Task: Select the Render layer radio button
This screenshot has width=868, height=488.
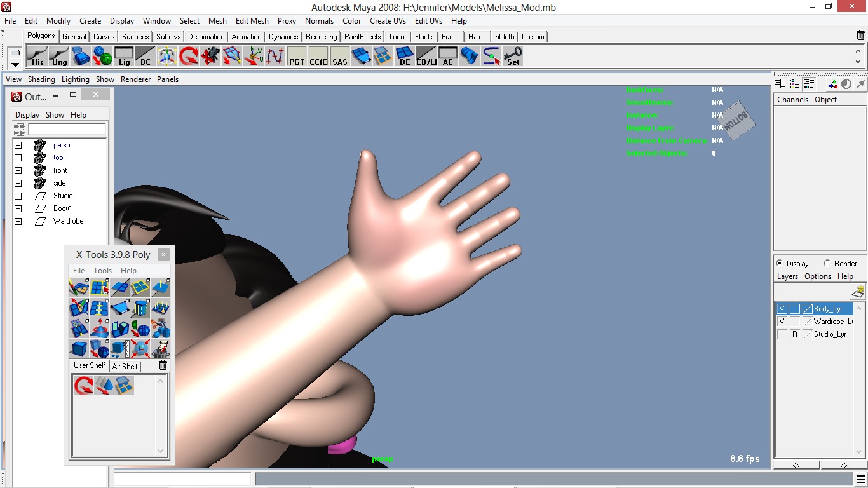Action: point(827,263)
